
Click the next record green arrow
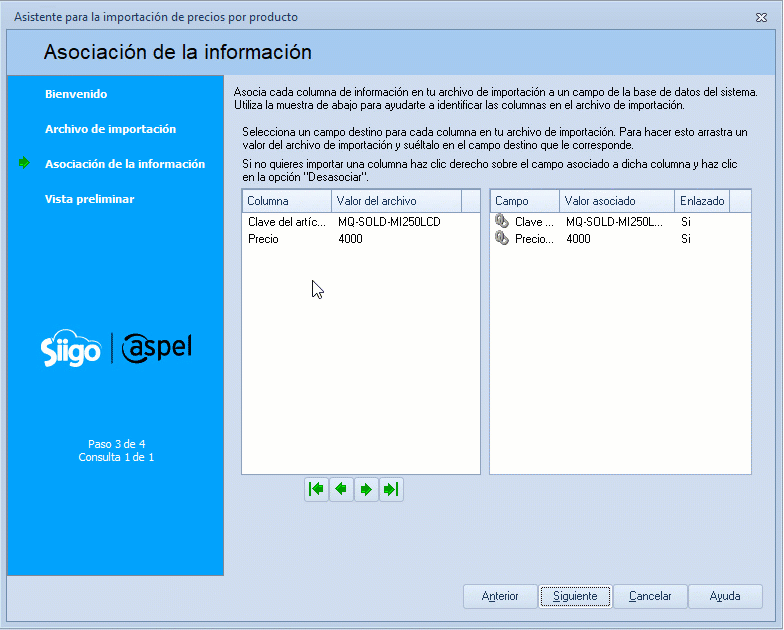click(366, 489)
